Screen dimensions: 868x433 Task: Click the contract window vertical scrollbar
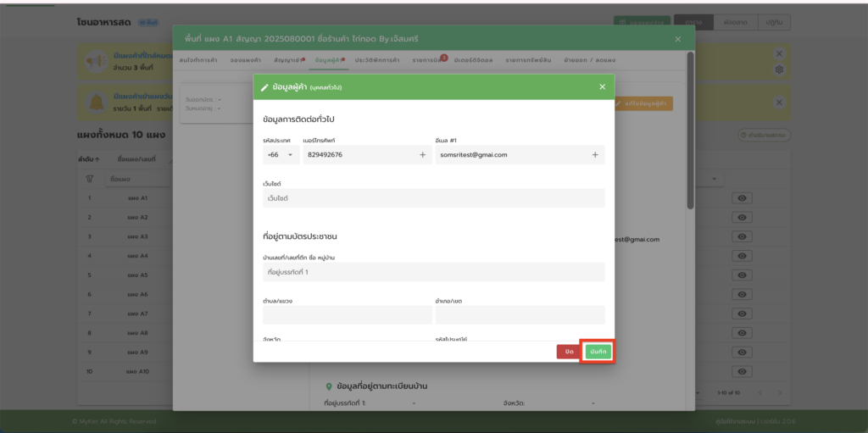coord(690,130)
